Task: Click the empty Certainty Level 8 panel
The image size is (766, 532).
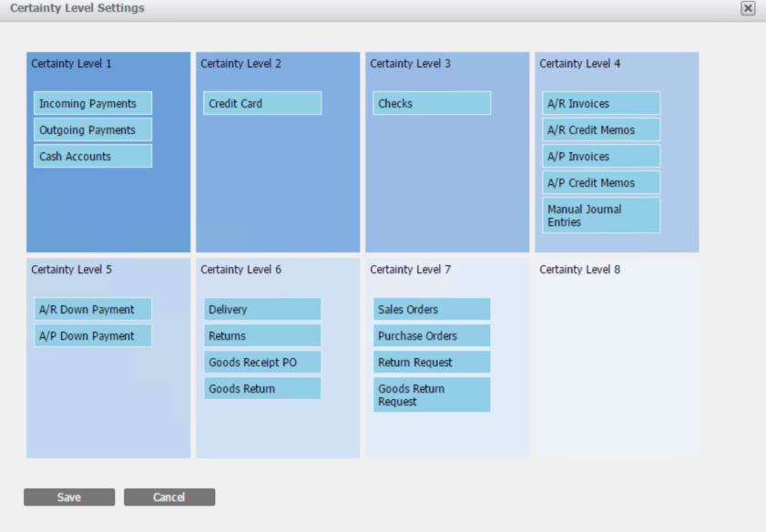Action: (x=617, y=364)
